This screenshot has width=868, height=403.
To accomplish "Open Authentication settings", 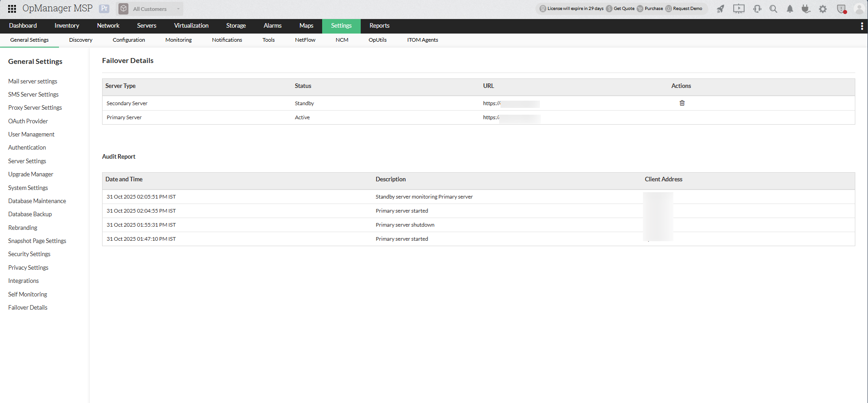I will point(27,148).
